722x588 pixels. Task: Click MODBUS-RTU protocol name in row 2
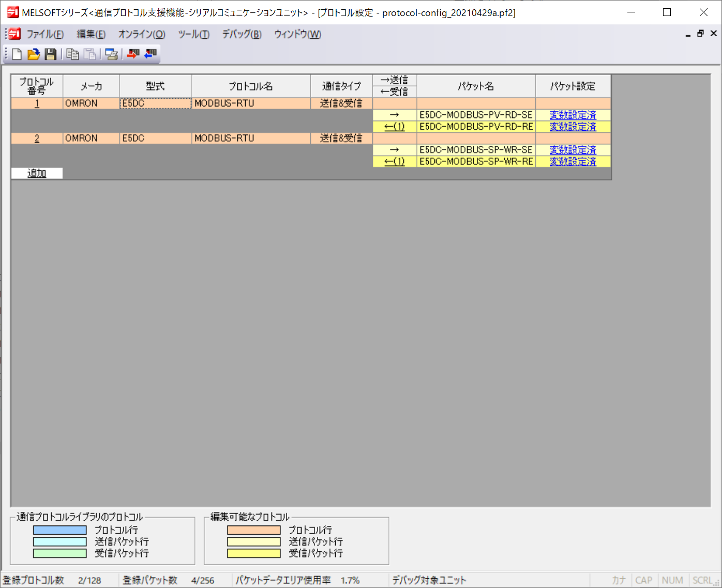coord(251,138)
